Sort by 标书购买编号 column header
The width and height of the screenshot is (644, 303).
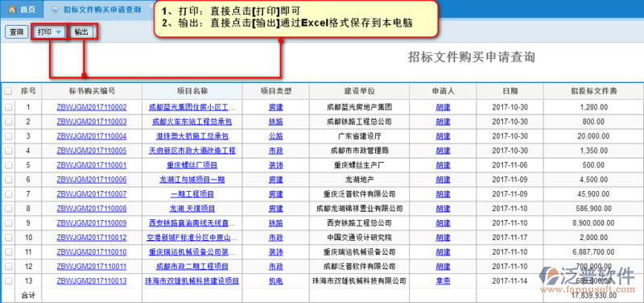tap(92, 91)
